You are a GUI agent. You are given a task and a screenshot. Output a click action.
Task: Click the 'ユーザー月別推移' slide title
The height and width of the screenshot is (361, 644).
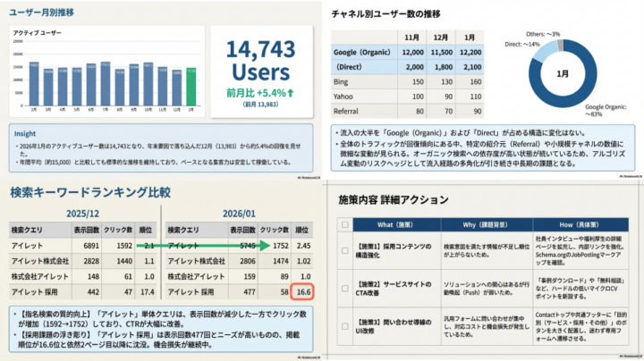(41, 13)
